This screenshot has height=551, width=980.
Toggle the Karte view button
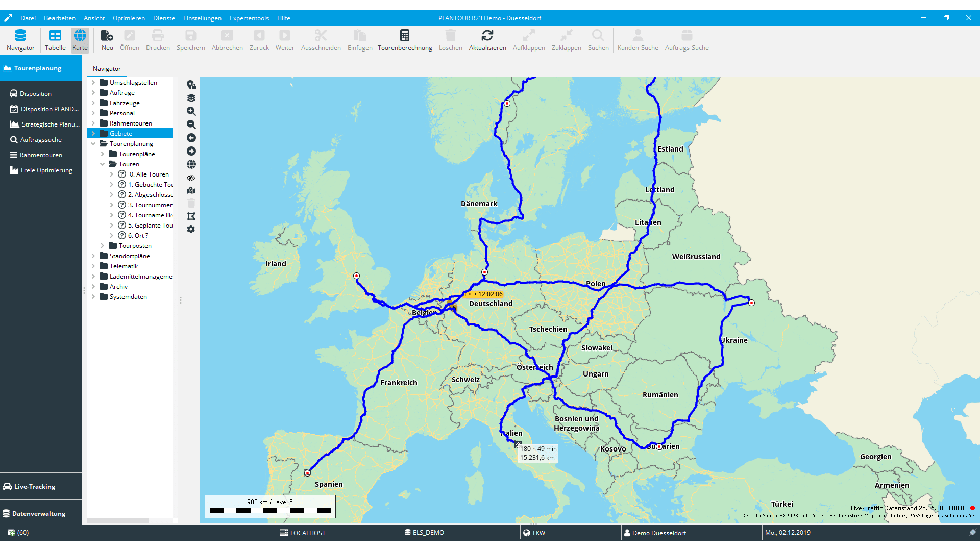tap(80, 40)
